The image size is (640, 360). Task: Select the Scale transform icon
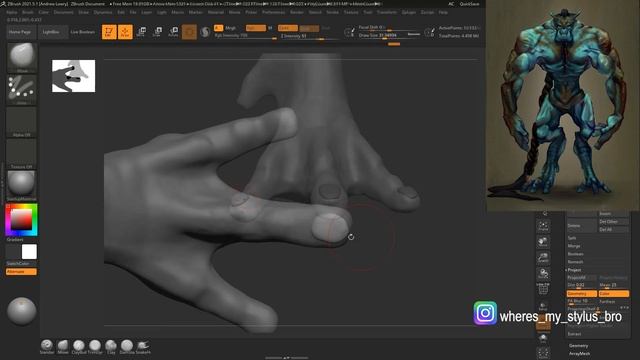[157, 32]
